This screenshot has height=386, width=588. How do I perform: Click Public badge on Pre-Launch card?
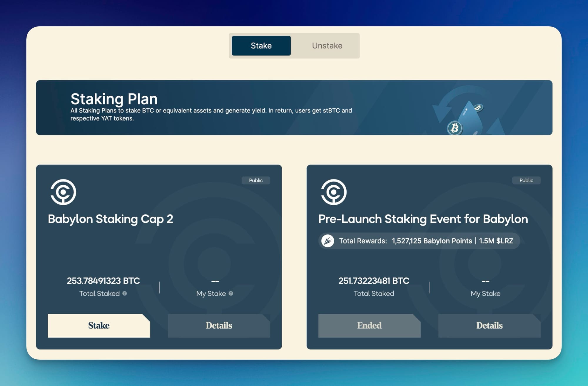point(526,180)
